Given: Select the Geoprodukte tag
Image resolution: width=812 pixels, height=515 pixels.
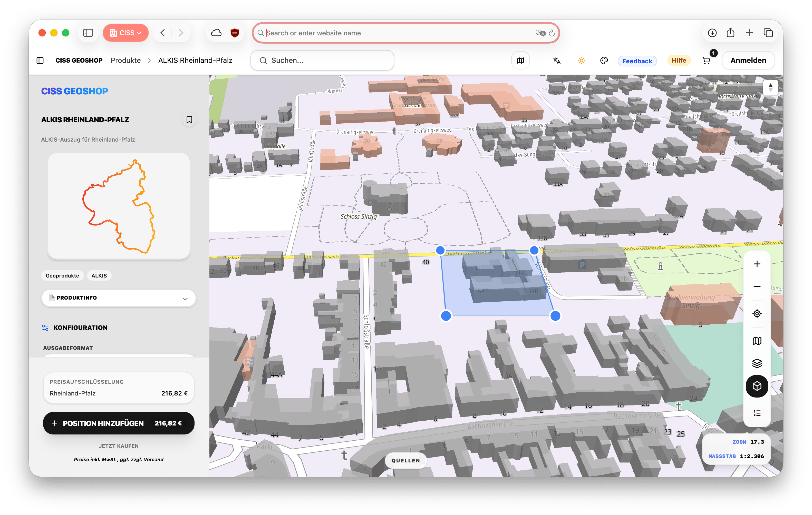Looking at the screenshot, I should point(62,275).
